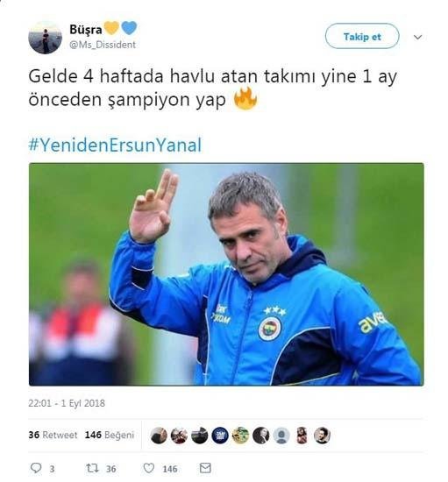Open the #YenidenErsunYanal hashtag
Viewport: 448px width, 482px height.
116,145
